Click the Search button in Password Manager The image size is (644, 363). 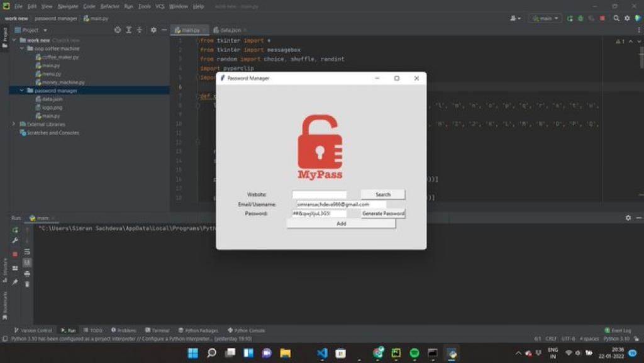click(383, 194)
